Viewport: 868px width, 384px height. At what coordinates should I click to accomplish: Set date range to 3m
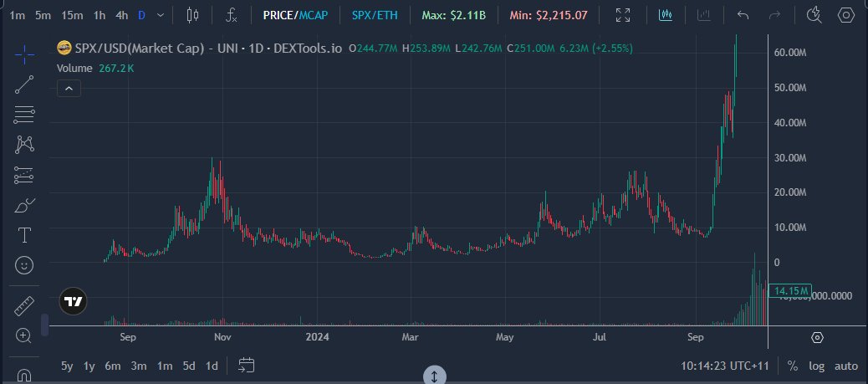(138, 366)
